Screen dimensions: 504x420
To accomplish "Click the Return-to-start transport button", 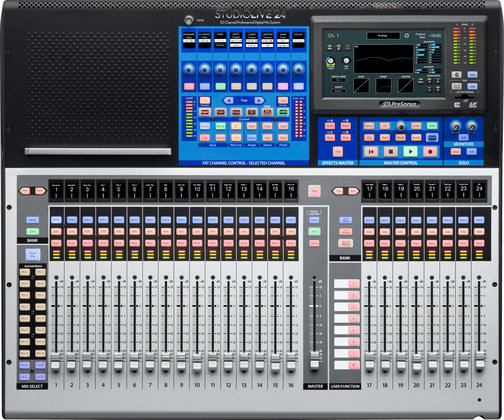I will 371,151.
